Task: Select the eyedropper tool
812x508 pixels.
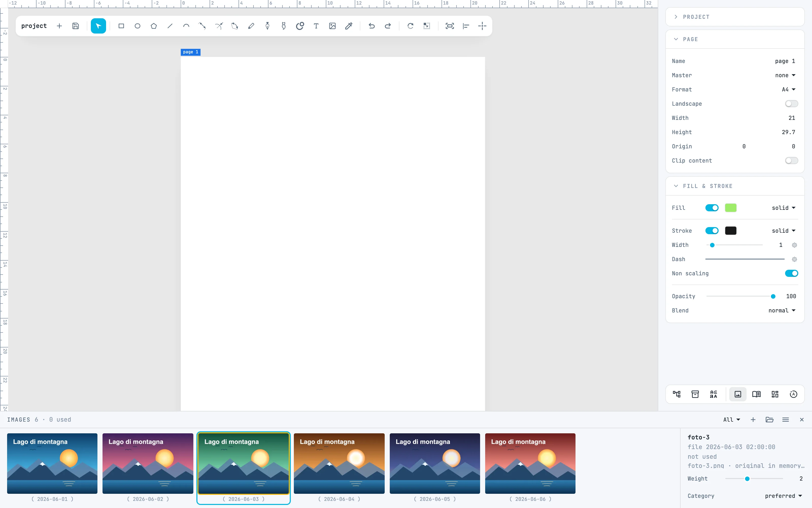Action: [349, 26]
